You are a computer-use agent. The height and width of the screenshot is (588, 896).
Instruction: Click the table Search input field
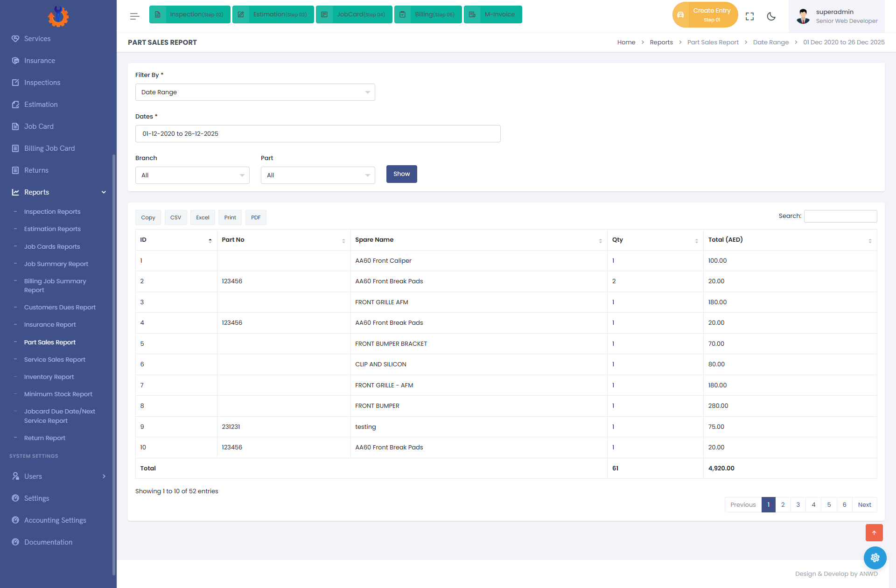click(x=840, y=216)
